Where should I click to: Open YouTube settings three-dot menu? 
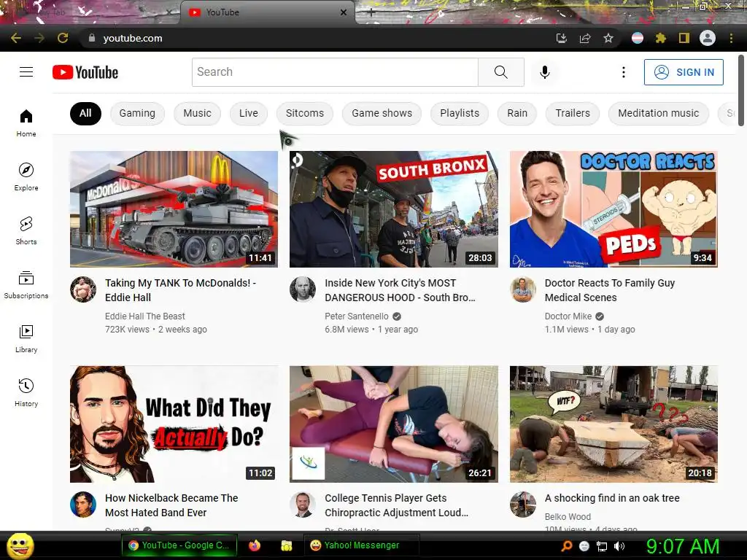(623, 72)
